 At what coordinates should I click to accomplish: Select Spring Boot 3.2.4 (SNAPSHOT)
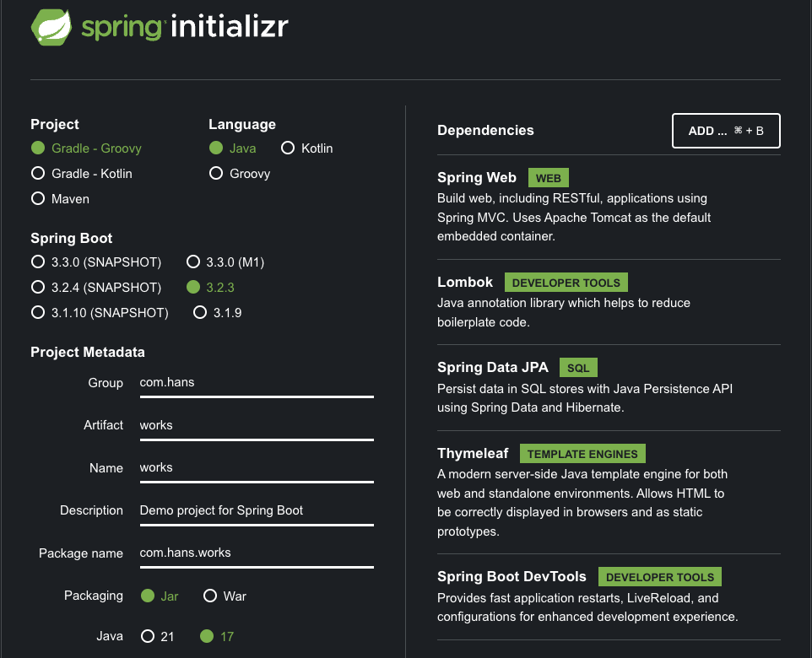96,288
